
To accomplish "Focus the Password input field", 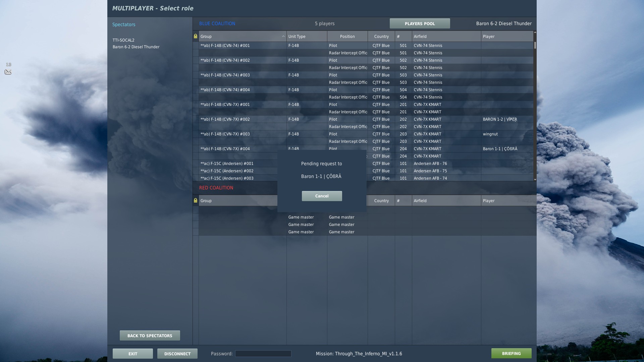I will 263,354.
